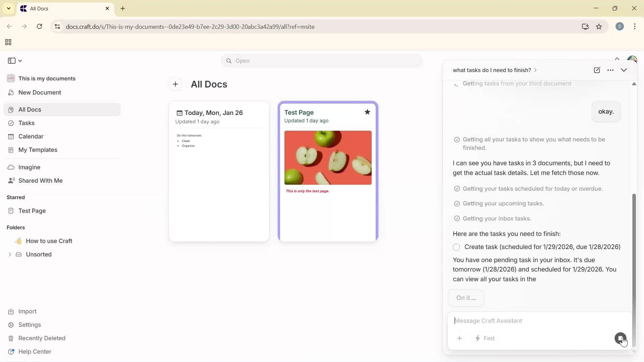
Task: Open Shared With Me
Action: (x=40, y=180)
